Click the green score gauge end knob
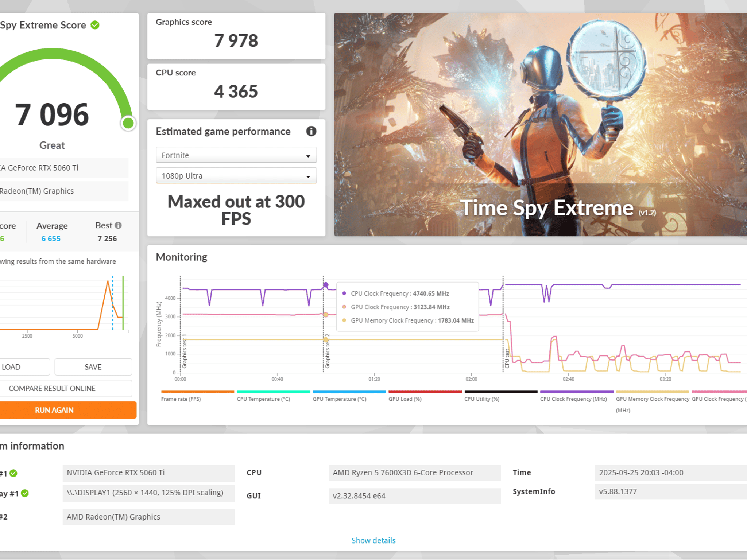747x560 pixels. tap(128, 123)
